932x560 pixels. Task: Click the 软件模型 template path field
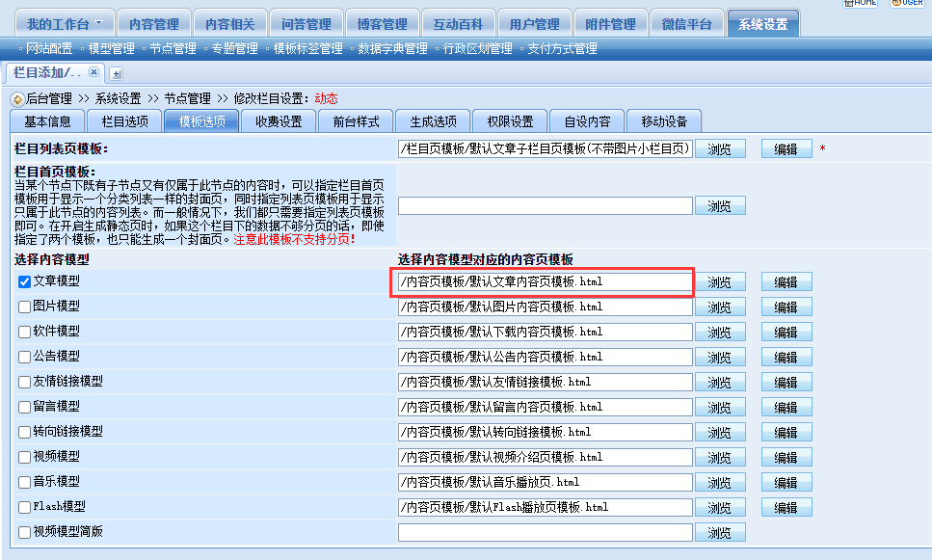545,332
